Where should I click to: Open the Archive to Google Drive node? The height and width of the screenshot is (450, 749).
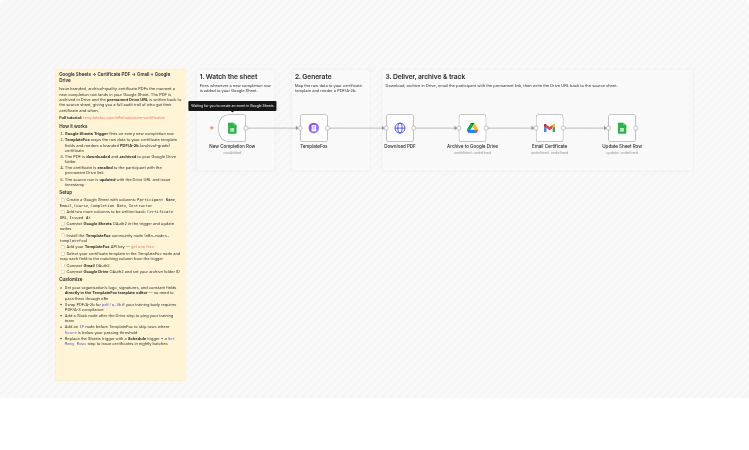472,128
